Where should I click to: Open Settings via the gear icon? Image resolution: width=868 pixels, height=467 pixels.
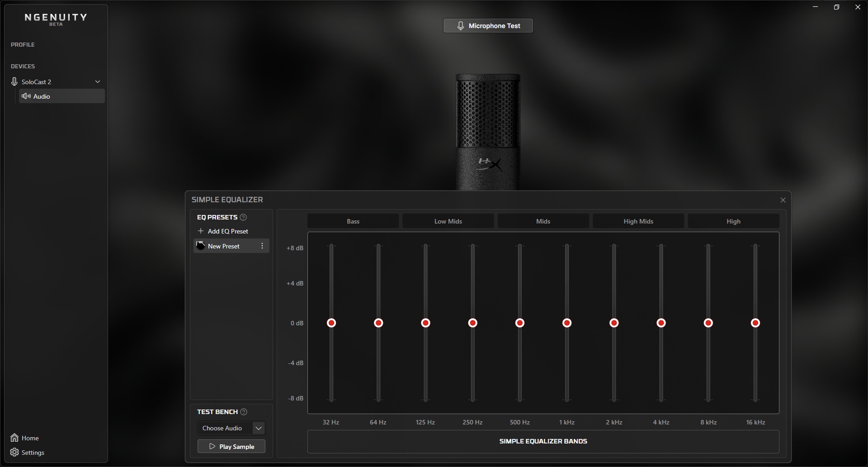coord(15,453)
